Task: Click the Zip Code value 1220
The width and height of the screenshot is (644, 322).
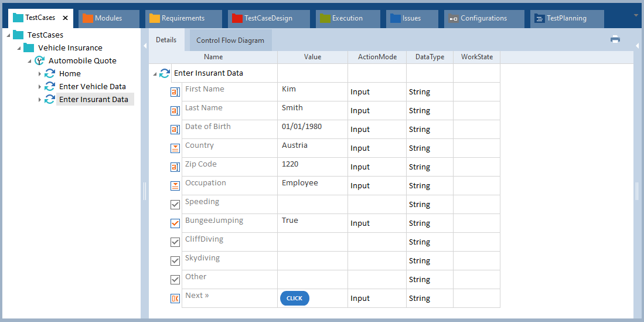Action: coord(290,165)
